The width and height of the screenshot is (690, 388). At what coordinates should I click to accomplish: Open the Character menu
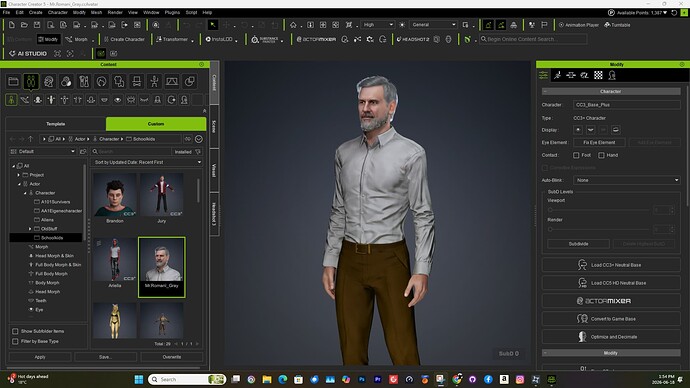58,12
